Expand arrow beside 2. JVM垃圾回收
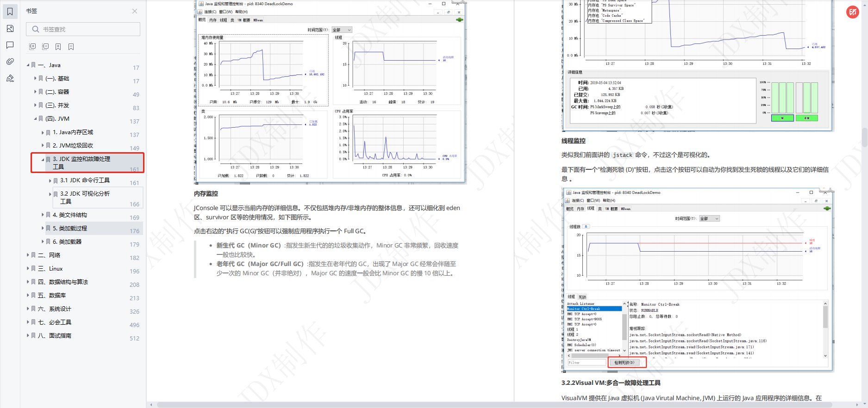Viewport: 868px width, 408px height. pos(43,146)
